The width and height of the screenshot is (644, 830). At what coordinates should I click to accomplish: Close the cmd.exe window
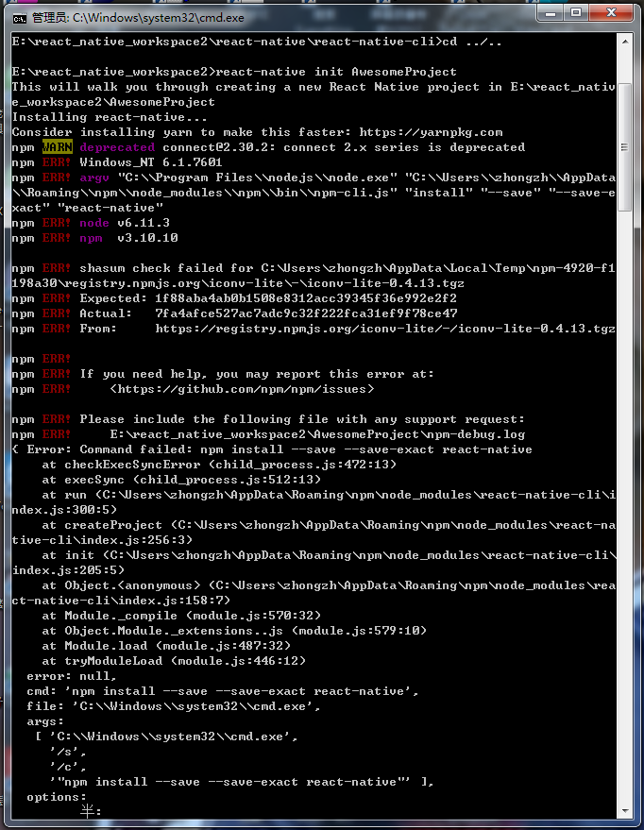click(x=611, y=13)
